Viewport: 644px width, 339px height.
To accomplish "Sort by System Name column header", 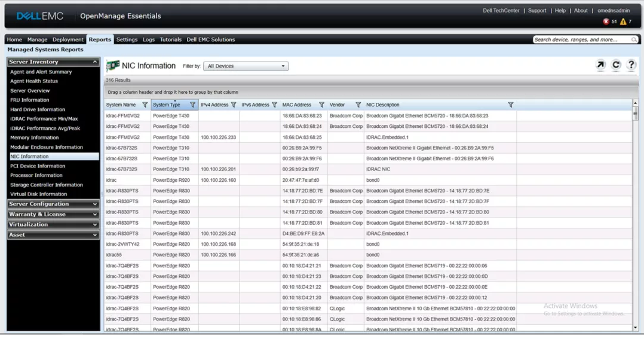I will point(121,105).
